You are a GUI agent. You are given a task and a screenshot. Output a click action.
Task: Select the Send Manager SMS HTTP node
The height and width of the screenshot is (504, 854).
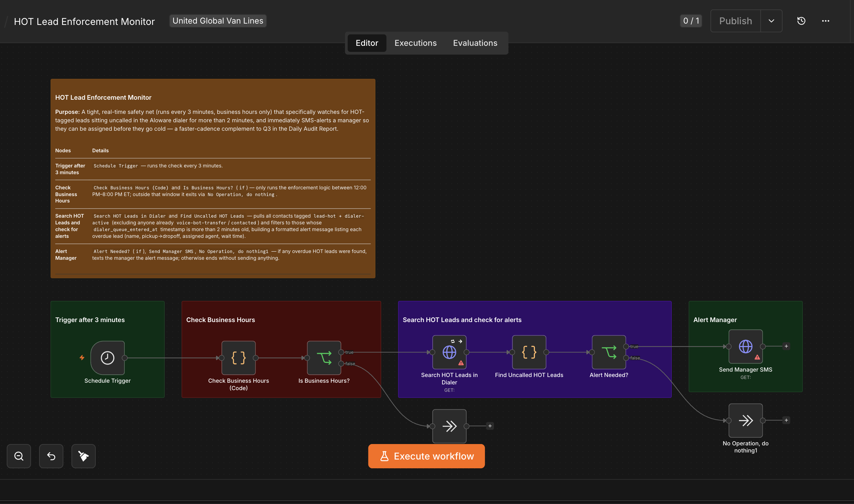point(745,346)
